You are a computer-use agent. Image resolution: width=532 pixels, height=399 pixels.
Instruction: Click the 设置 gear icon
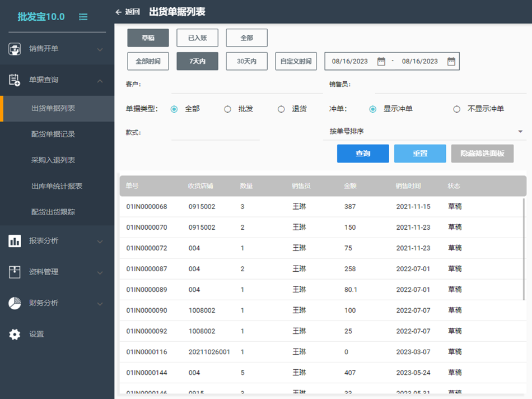(15, 334)
